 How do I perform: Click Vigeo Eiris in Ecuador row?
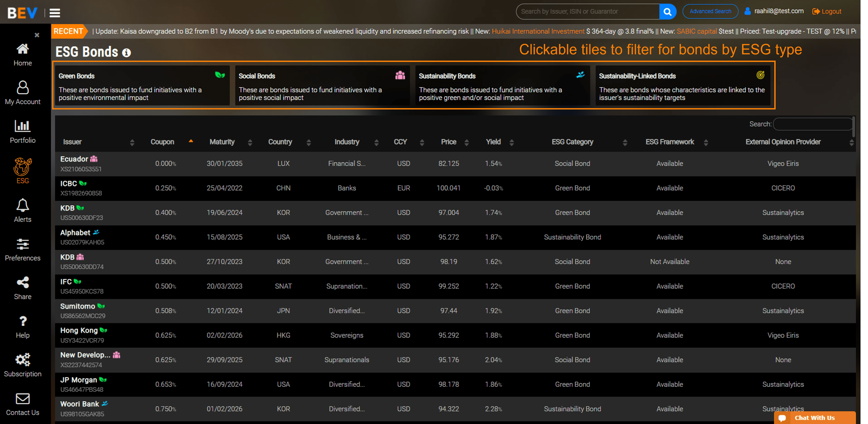coord(783,164)
